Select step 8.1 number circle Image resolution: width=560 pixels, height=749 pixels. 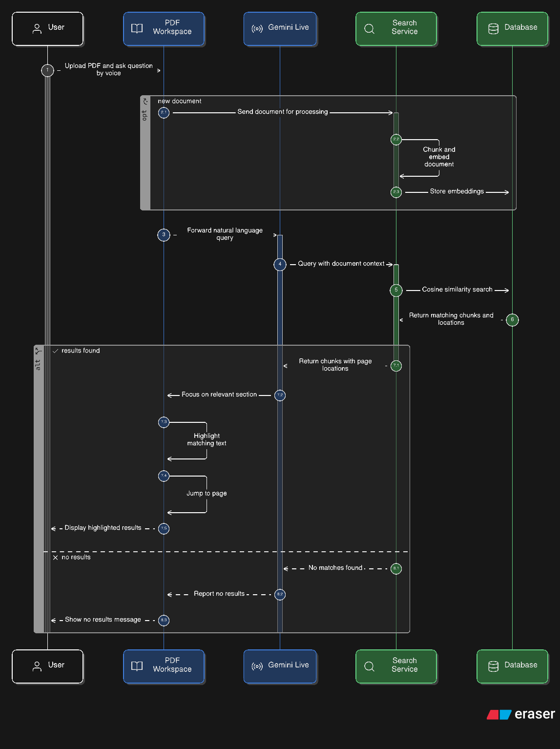(396, 568)
